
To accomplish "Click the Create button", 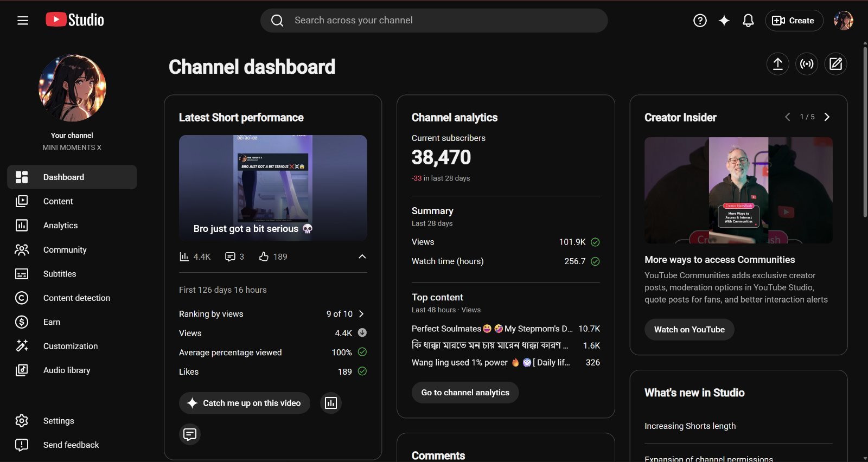I will click(794, 21).
